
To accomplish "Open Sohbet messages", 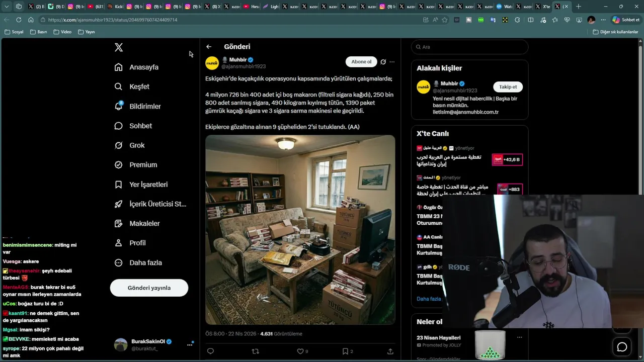I will click(133, 126).
